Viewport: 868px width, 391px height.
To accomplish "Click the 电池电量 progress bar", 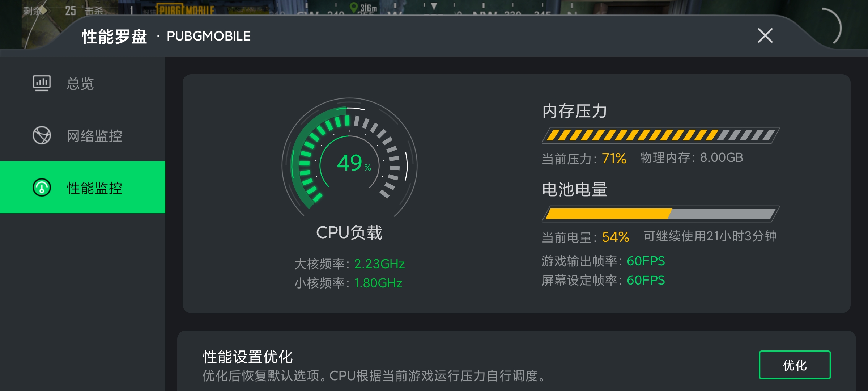I will tap(660, 214).
